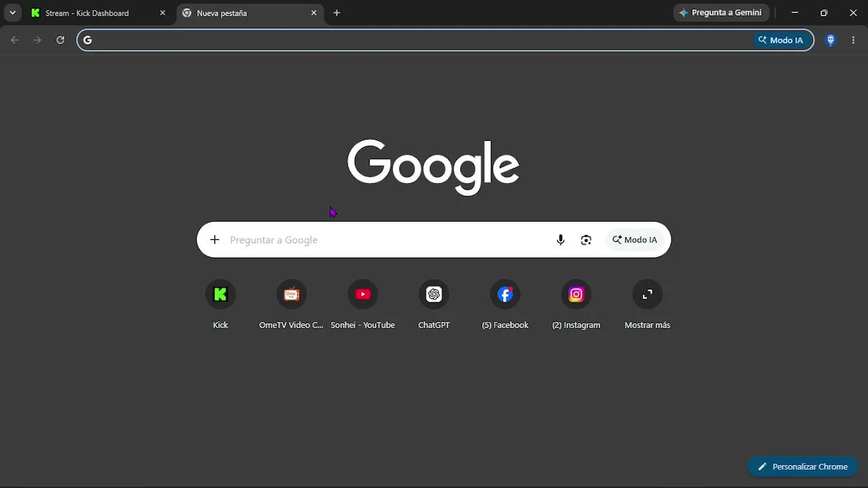The height and width of the screenshot is (488, 868).
Task: Open the ChatGPT shortcut icon
Action: pyautogui.click(x=434, y=294)
